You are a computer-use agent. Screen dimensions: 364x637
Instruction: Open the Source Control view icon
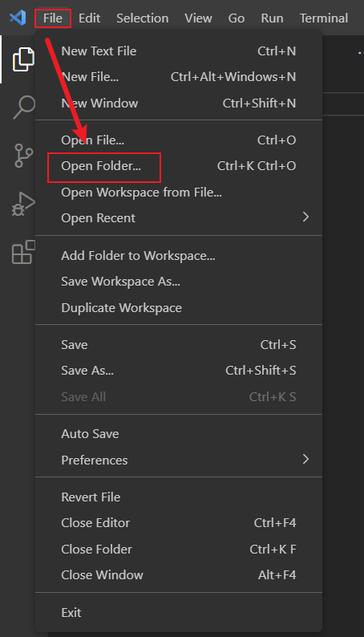tap(23, 156)
